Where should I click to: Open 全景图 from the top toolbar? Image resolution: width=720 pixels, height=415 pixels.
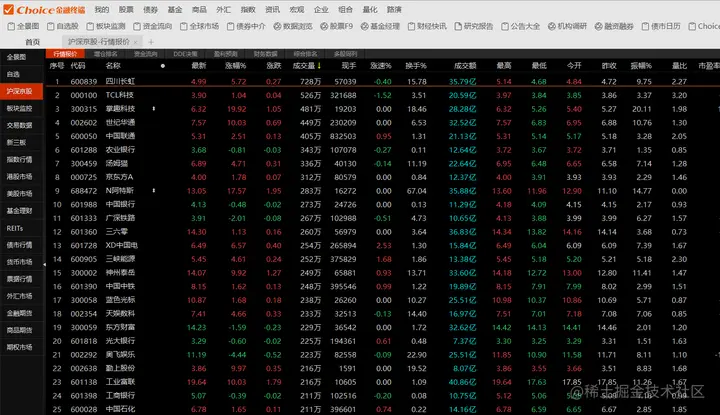23,27
